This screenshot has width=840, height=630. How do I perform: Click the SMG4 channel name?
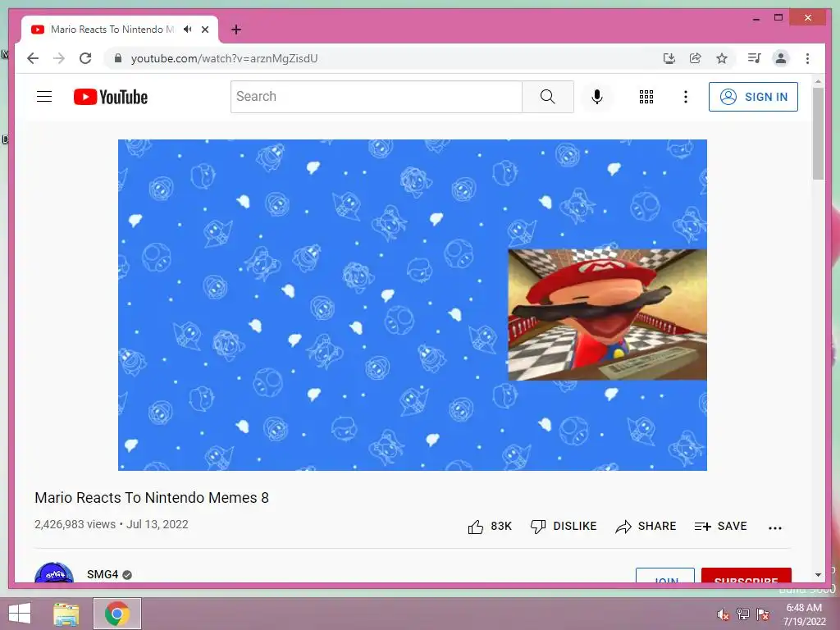pos(103,574)
